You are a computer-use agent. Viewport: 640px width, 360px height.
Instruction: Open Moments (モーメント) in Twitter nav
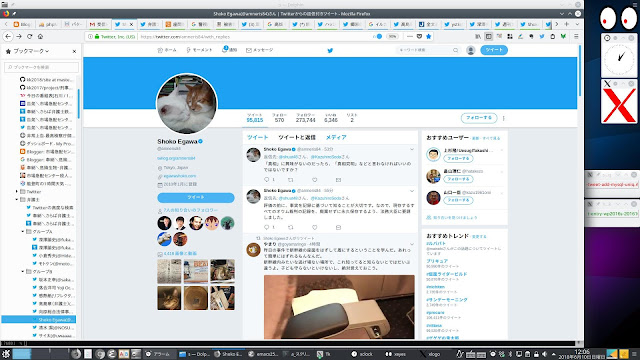pyautogui.click(x=199, y=50)
